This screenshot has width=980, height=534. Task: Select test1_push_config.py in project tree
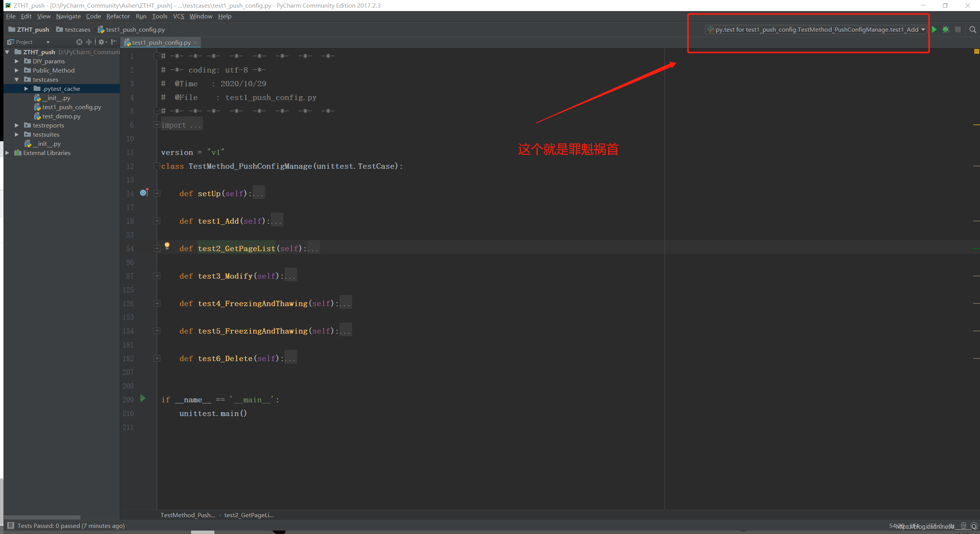tap(72, 107)
